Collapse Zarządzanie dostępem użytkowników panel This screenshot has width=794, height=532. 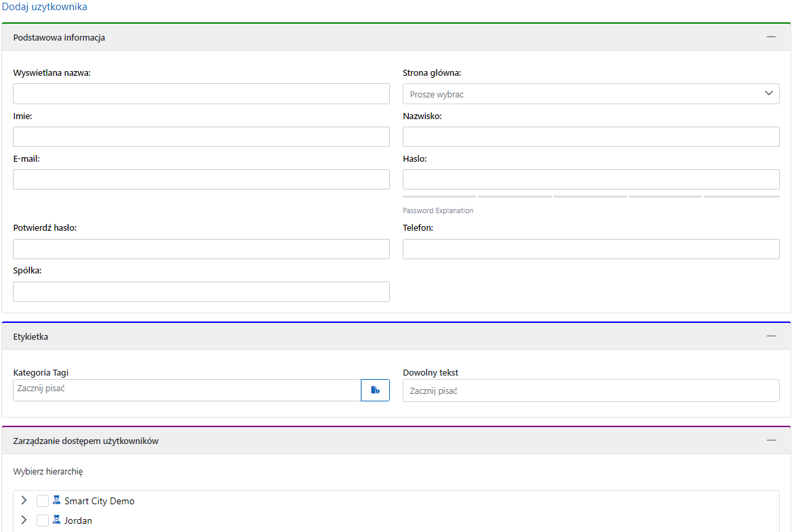(771, 441)
